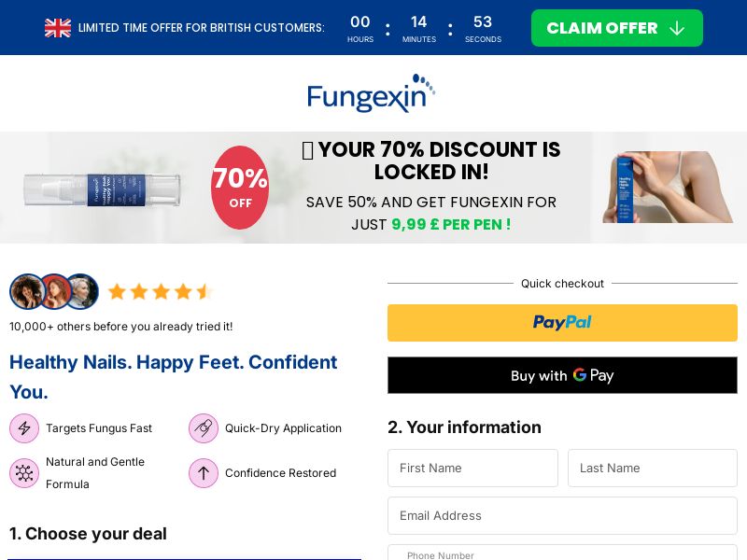Click the customer avatars group
747x560 pixels.
coord(54,291)
